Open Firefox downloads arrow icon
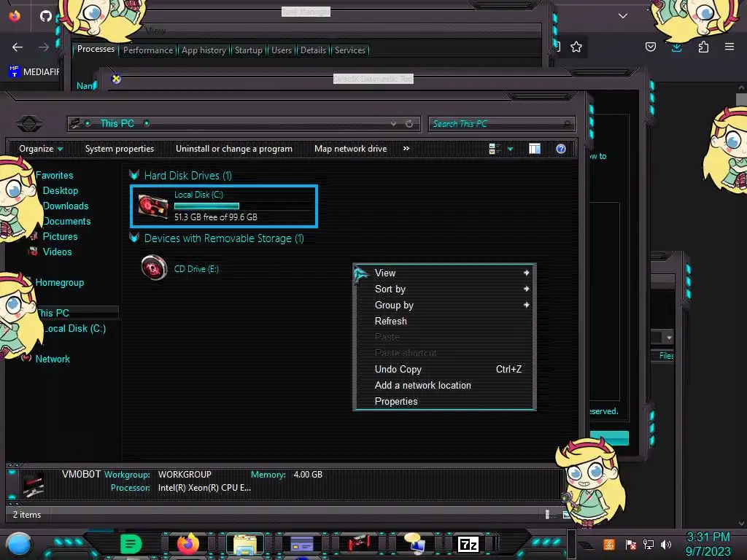The height and width of the screenshot is (560, 747). (x=676, y=47)
